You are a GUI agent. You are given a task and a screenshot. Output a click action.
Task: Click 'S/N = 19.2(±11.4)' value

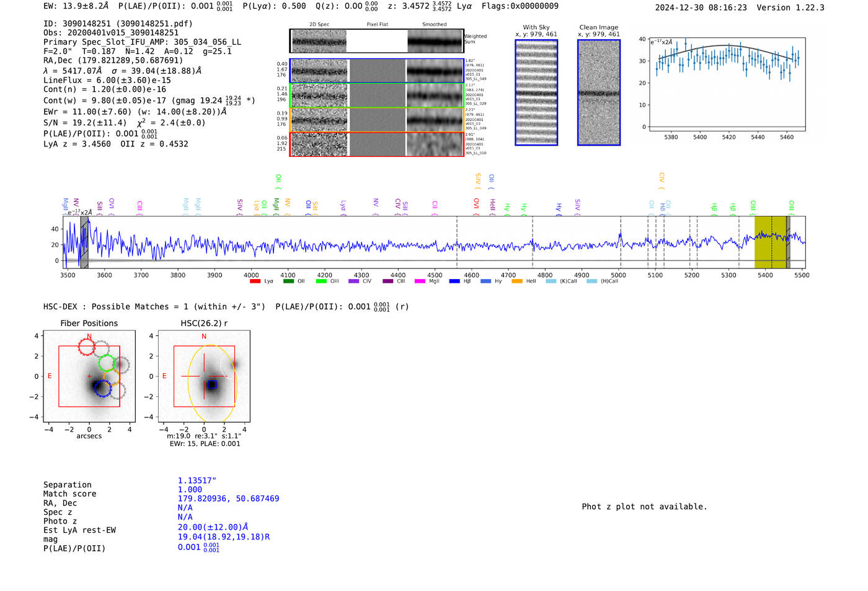85,123
